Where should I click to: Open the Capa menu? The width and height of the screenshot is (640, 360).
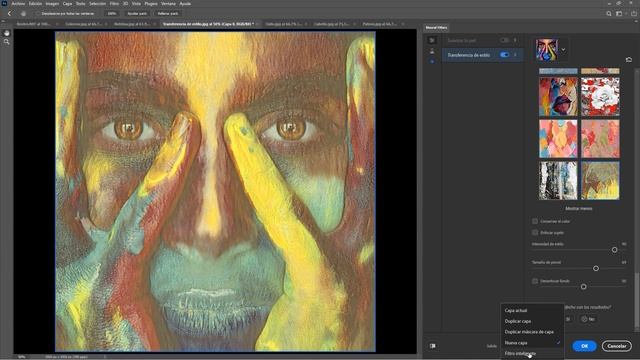point(67,3)
